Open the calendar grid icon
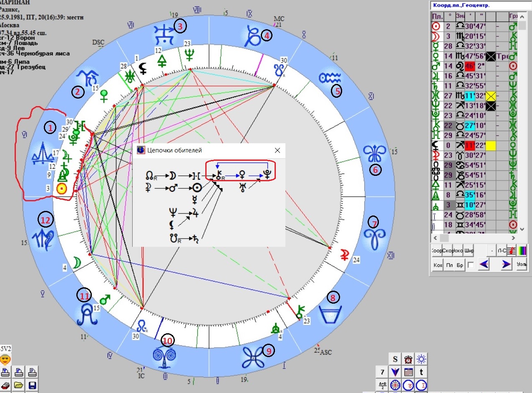 click(408, 372)
